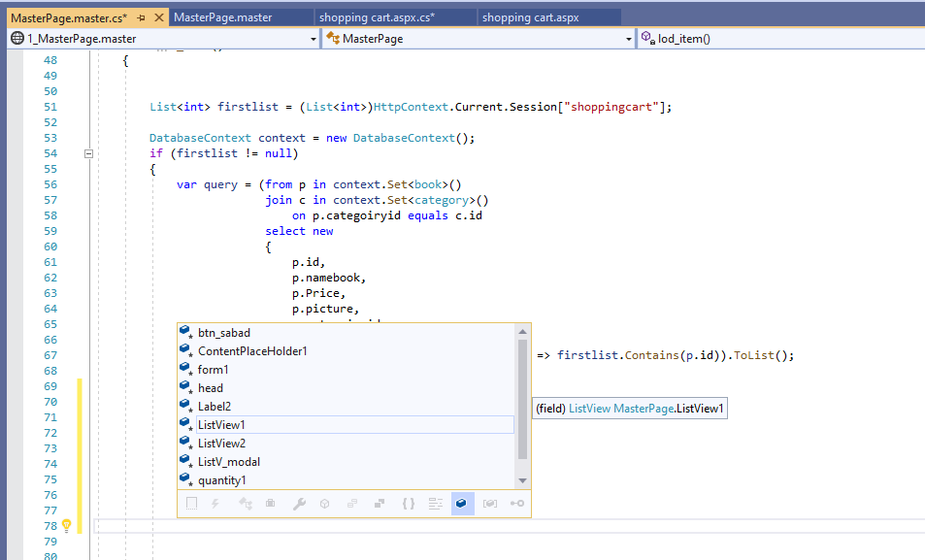Switch to the shopping cart.aspx tab

tap(549, 17)
